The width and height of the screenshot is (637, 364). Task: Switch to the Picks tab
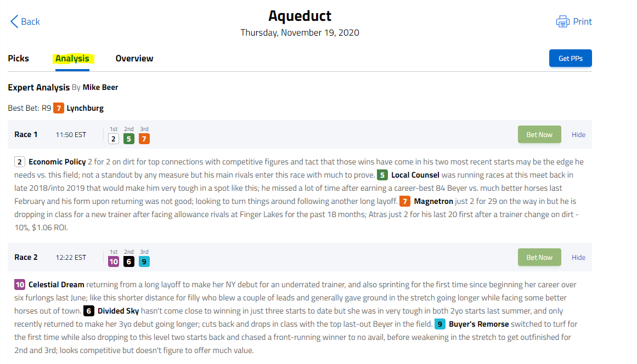coord(18,59)
